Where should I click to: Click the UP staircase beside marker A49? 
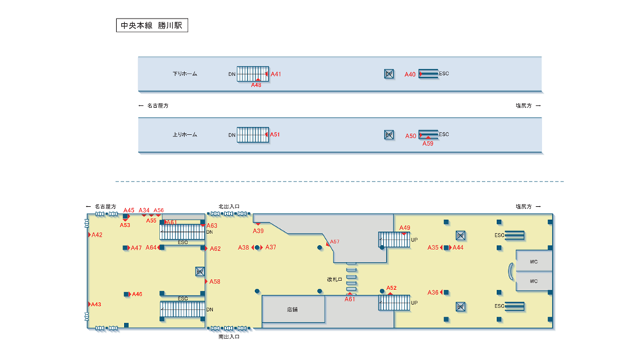click(x=394, y=240)
